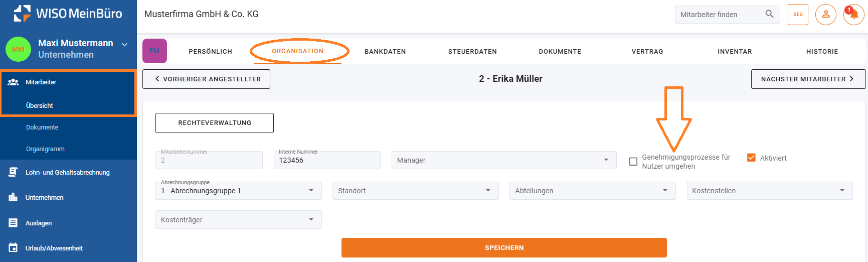The width and height of the screenshot is (868, 262).
Task: Click the search magnifier icon
Action: [x=769, y=14]
